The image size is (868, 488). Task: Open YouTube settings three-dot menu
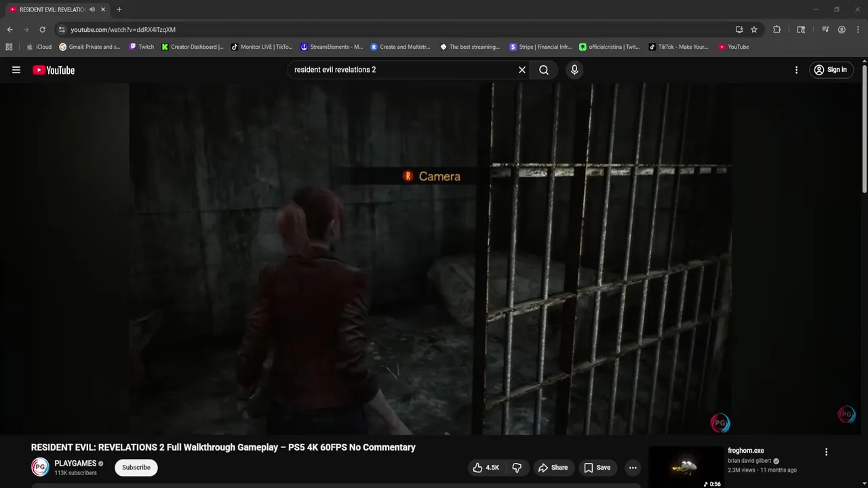click(797, 70)
